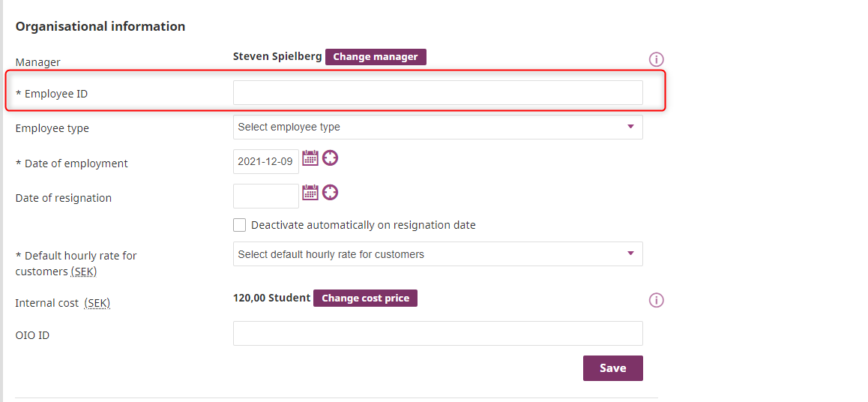
Task: Click the SEK abbreviation in the Internal cost label
Action: coord(97,303)
